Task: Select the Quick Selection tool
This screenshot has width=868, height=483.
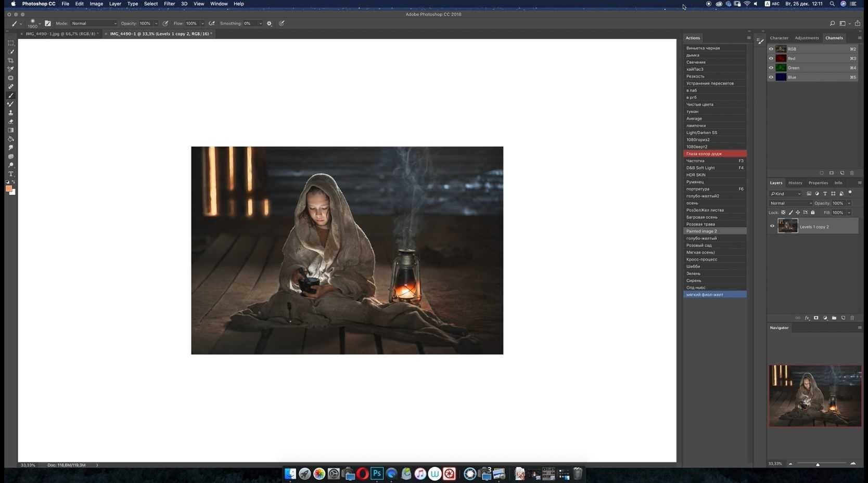Action: (x=10, y=52)
